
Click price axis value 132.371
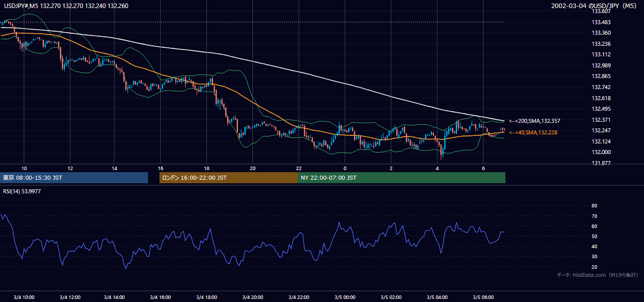(600, 120)
